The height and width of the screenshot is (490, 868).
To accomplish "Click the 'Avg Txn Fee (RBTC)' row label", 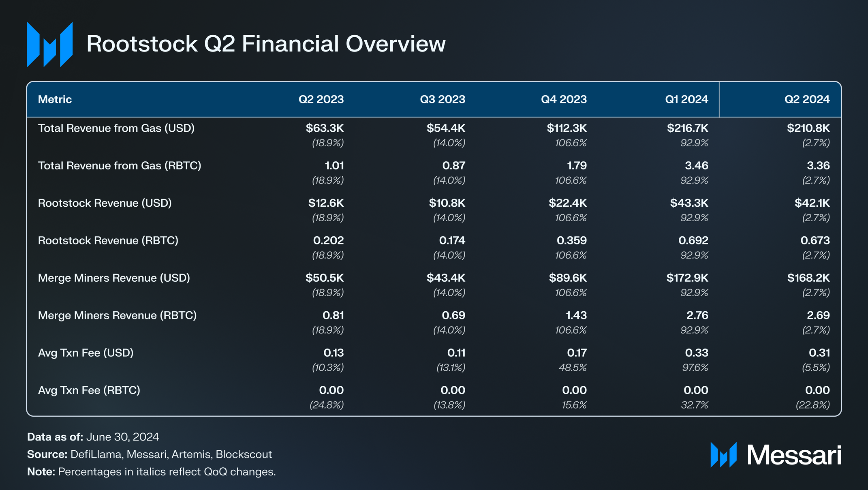I will tap(89, 390).
